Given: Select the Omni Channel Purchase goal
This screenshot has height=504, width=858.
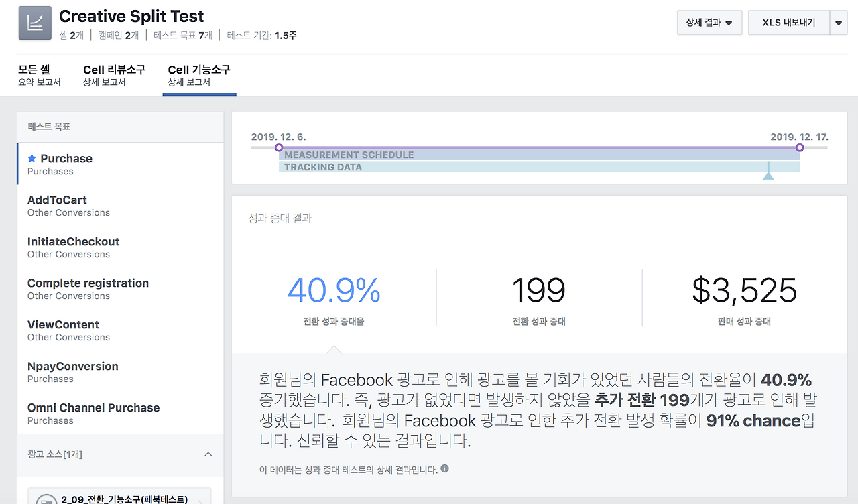Looking at the screenshot, I should [93, 414].
